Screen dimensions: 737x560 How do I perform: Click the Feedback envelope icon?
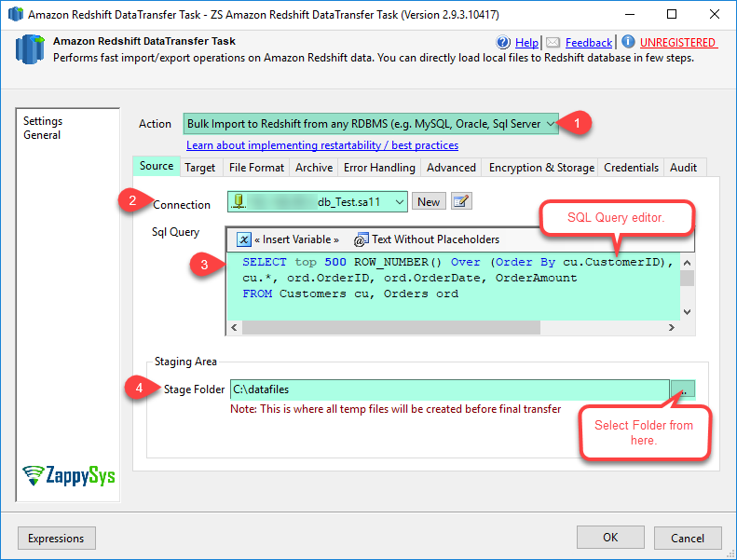pyautogui.click(x=553, y=43)
